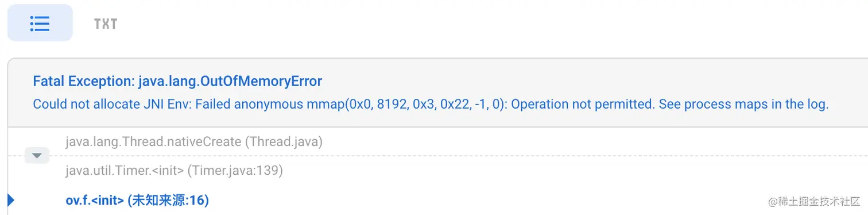The width and height of the screenshot is (868, 215).
Task: Click the blue triangle frame marker
Action: 11,200
